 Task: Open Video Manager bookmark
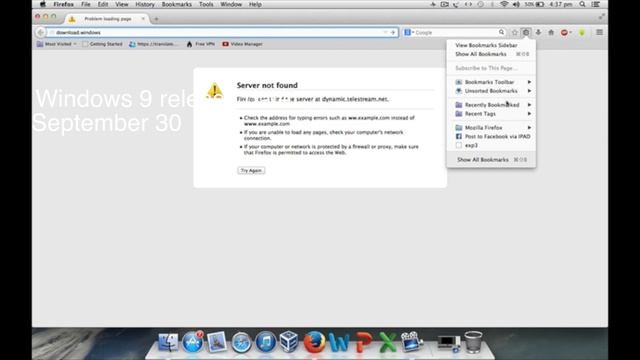242,44
